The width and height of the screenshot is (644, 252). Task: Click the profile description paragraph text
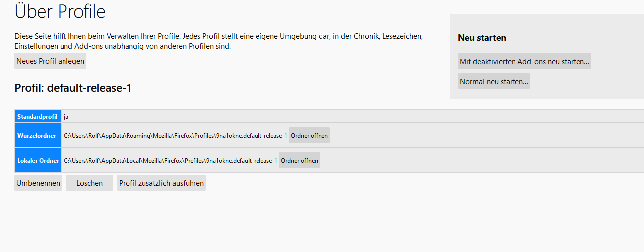coord(218,42)
